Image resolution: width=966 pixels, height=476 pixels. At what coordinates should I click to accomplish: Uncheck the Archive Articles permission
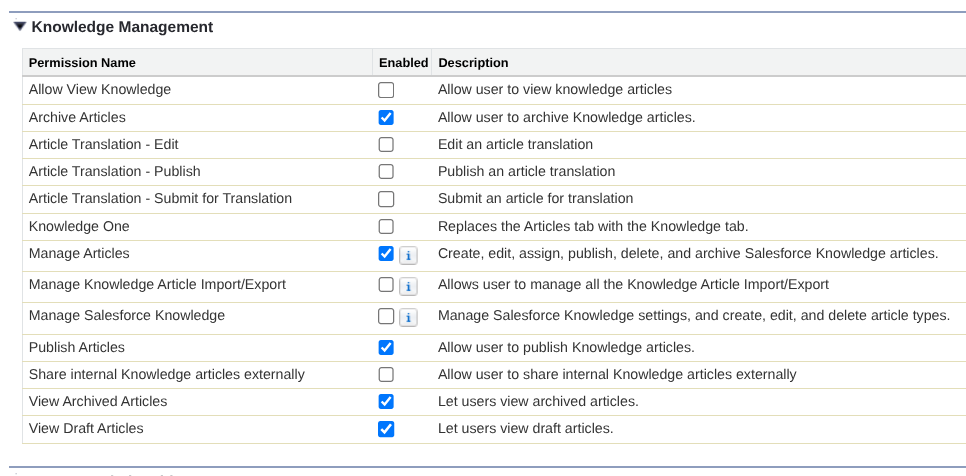pos(386,118)
